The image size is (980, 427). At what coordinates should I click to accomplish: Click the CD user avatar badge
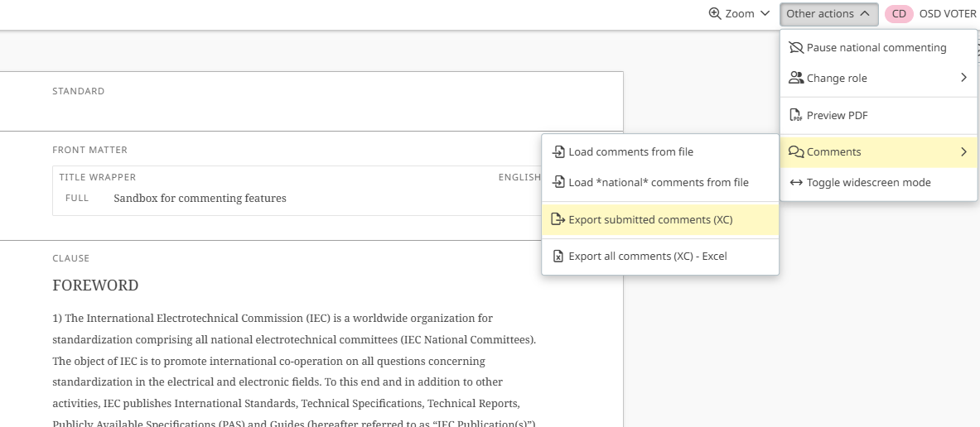pyautogui.click(x=899, y=14)
